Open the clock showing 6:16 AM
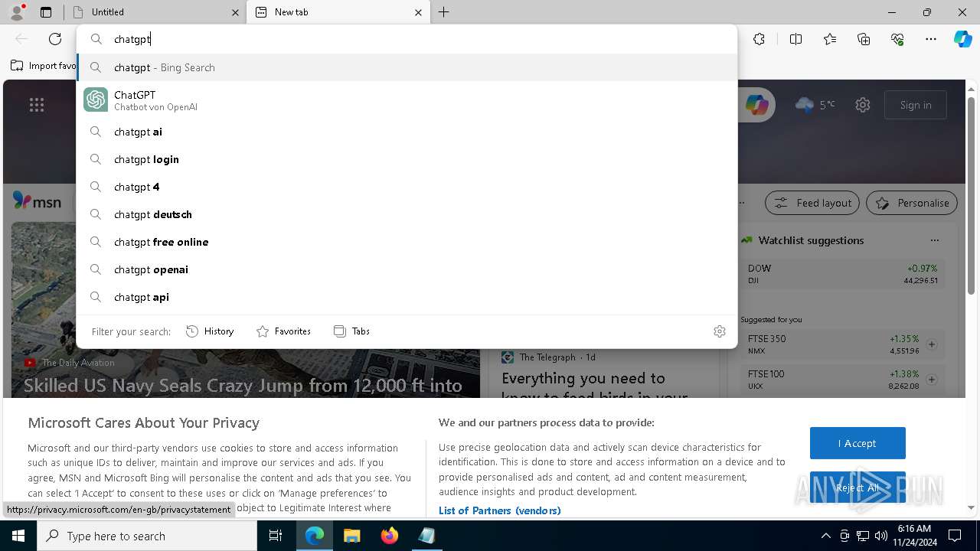Image resolution: width=980 pixels, height=551 pixels. 914,536
